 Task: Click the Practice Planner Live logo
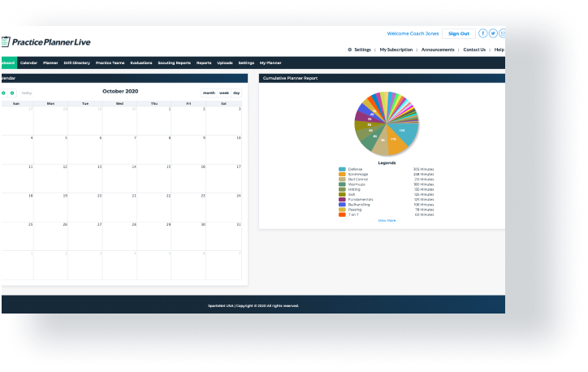pos(49,41)
